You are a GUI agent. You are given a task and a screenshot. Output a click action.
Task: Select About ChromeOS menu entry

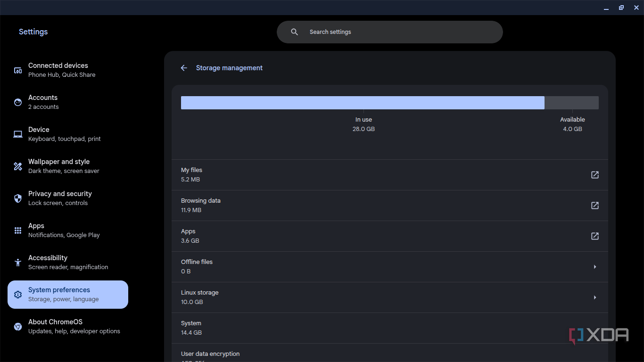pyautogui.click(x=68, y=327)
